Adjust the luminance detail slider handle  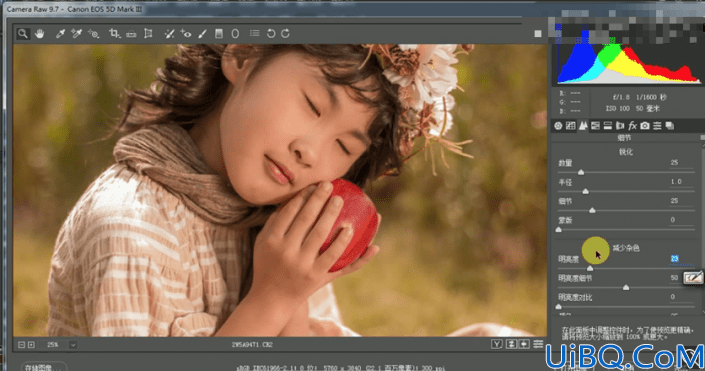626,287
